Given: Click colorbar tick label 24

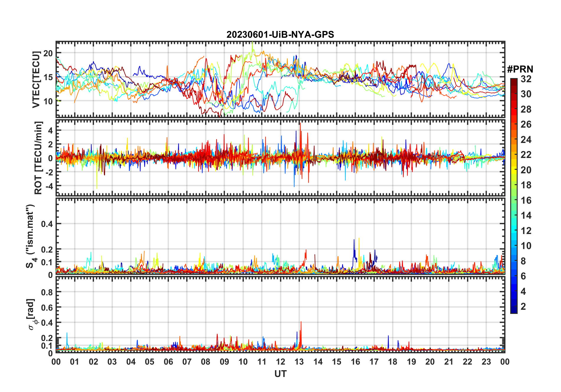Looking at the screenshot, I should pos(526,139).
